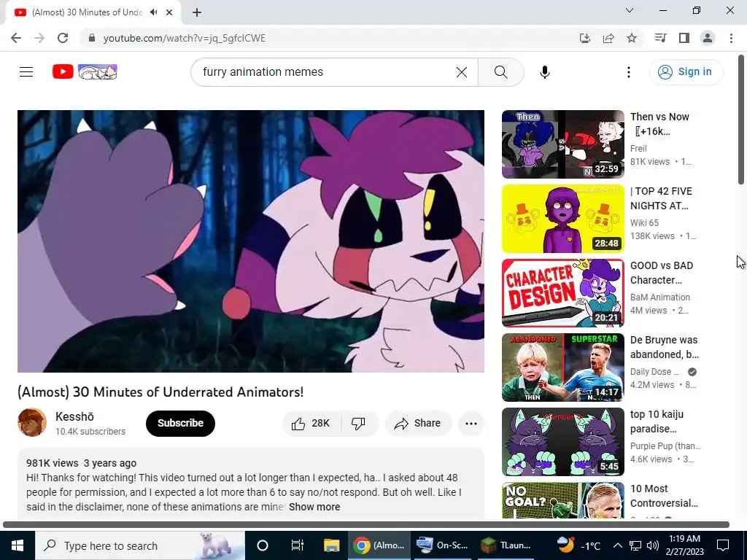Viewport: 747px width, 560px height.
Task: Open more actions ellipsis under video
Action: pyautogui.click(x=471, y=424)
